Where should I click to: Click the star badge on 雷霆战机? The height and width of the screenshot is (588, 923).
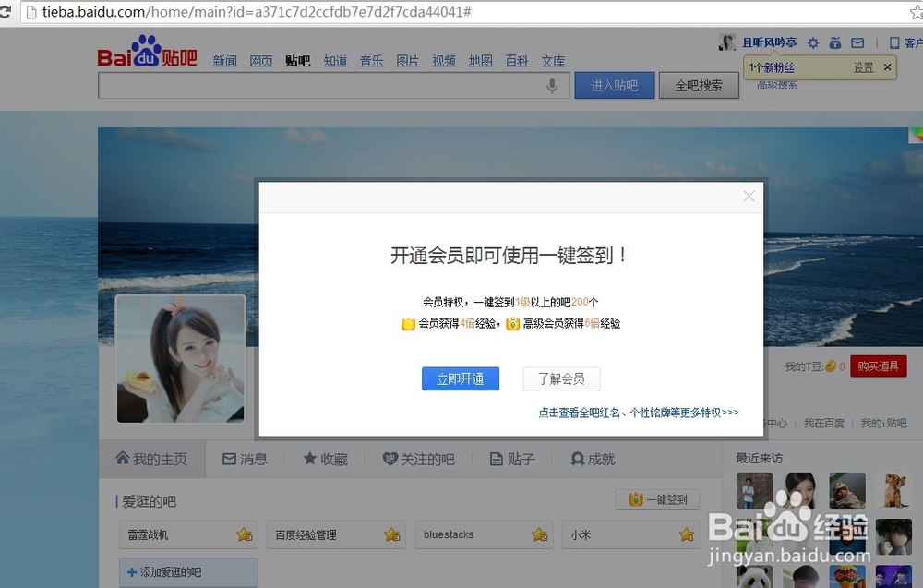point(245,534)
